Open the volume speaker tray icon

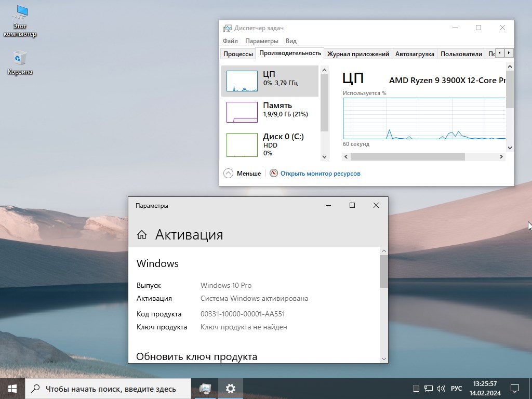441,389
